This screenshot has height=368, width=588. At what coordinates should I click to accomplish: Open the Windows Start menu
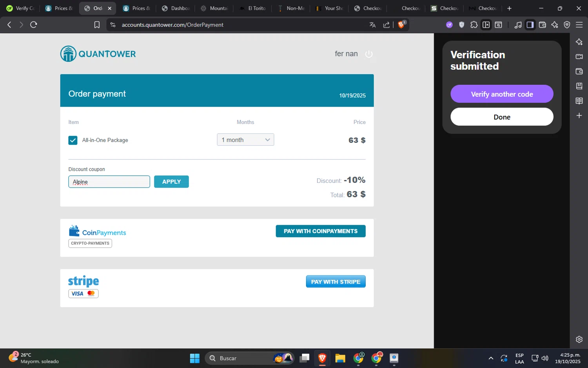click(194, 358)
